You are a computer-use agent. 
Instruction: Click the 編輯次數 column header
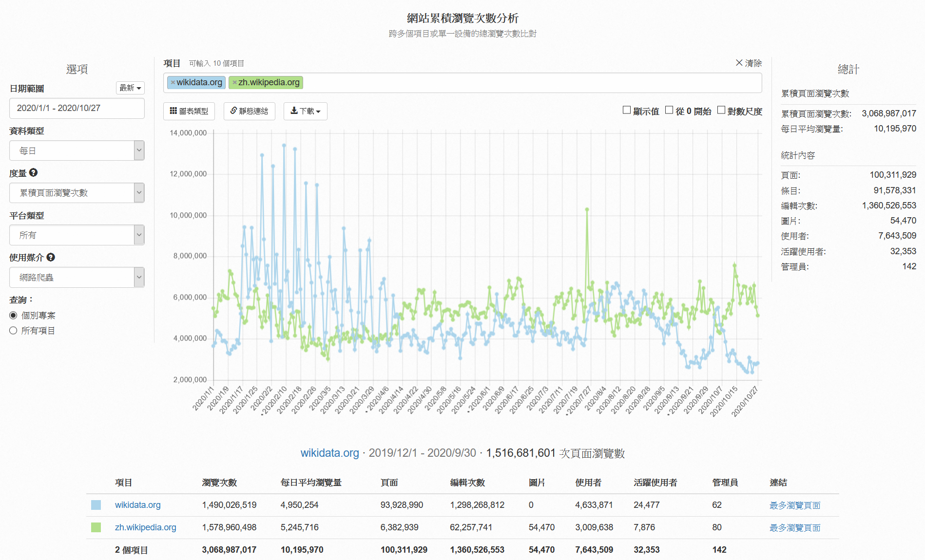pyautogui.click(x=467, y=483)
